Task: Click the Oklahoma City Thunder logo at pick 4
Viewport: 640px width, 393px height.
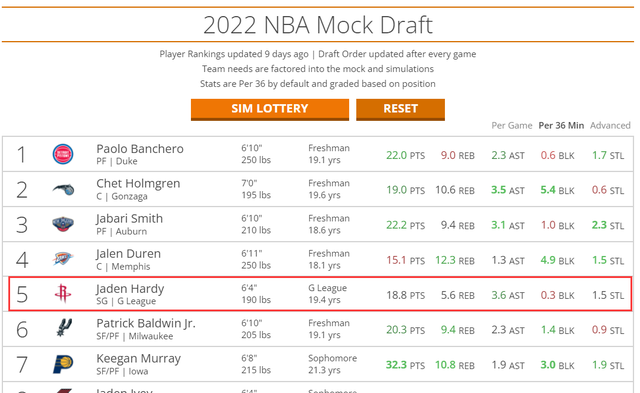Action: pos(62,259)
